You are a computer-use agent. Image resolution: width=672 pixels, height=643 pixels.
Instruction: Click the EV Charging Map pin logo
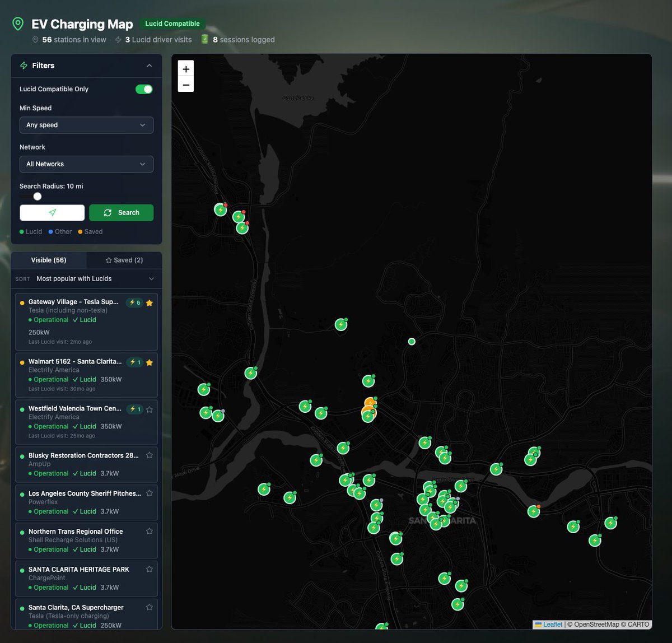[18, 24]
